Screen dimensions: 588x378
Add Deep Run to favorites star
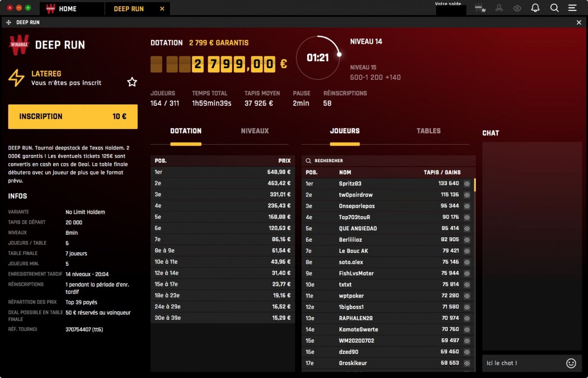pyautogui.click(x=132, y=82)
